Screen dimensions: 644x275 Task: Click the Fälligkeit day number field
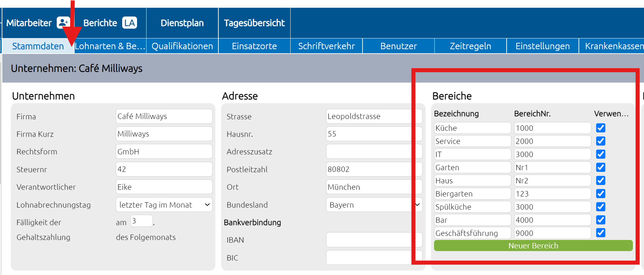click(x=141, y=221)
